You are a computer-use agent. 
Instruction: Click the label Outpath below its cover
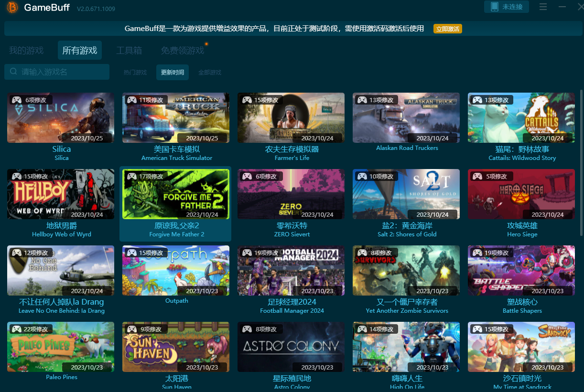pos(177,301)
